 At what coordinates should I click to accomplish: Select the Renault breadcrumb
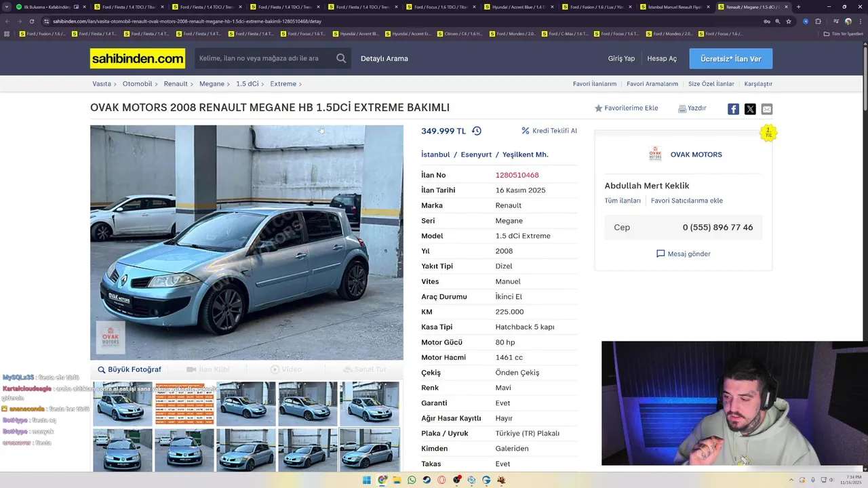coord(176,84)
